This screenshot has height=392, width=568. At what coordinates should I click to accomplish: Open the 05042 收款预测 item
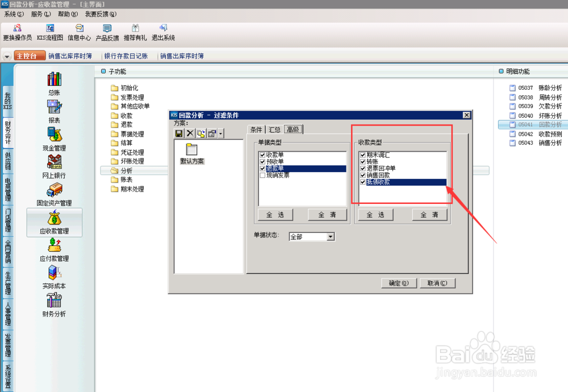pyautogui.click(x=536, y=134)
